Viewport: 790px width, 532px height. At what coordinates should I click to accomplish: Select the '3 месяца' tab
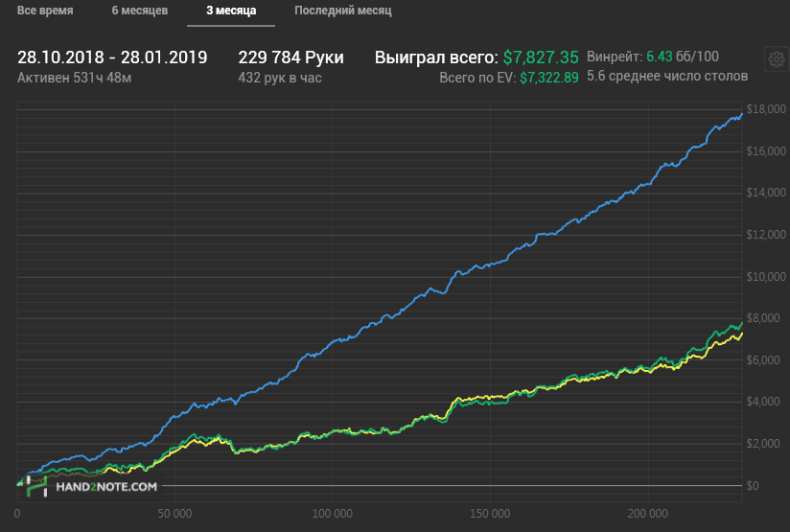click(x=231, y=11)
